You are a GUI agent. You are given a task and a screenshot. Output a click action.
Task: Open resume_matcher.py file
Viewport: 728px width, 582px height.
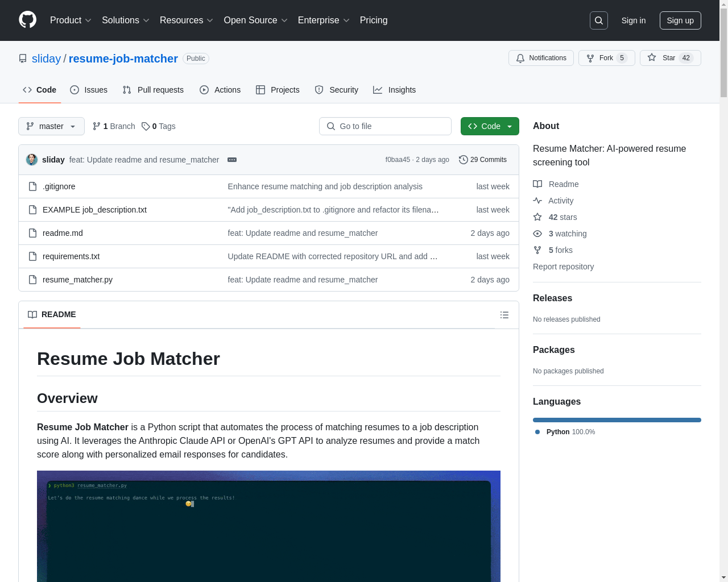pyautogui.click(x=77, y=280)
